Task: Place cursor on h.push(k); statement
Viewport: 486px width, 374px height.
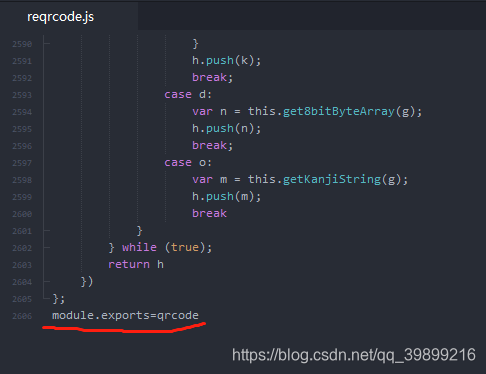Action: click(x=226, y=60)
